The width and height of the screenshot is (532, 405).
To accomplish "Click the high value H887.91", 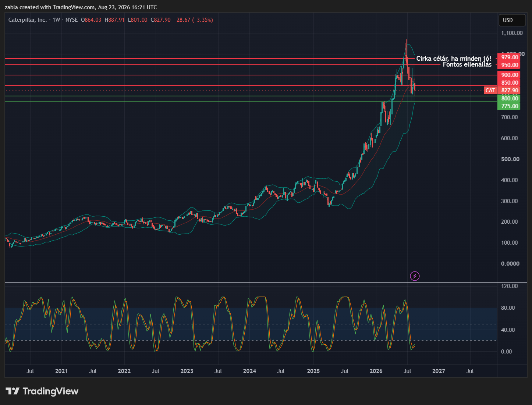I will pos(114,20).
